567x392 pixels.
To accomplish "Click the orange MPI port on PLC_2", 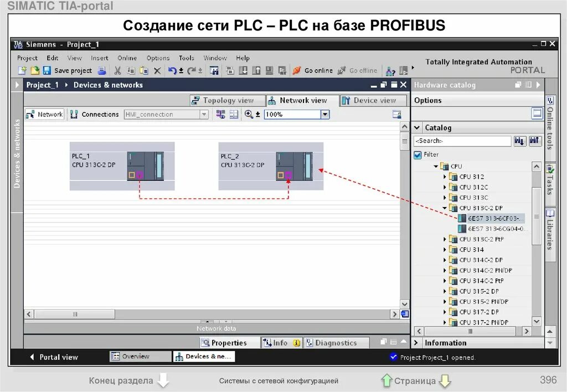I will coord(281,176).
